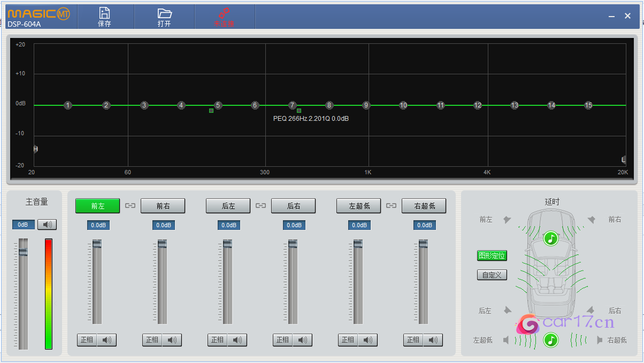644x363 pixels.
Task: Click the green Q handle below node 7
Action: 299,111
